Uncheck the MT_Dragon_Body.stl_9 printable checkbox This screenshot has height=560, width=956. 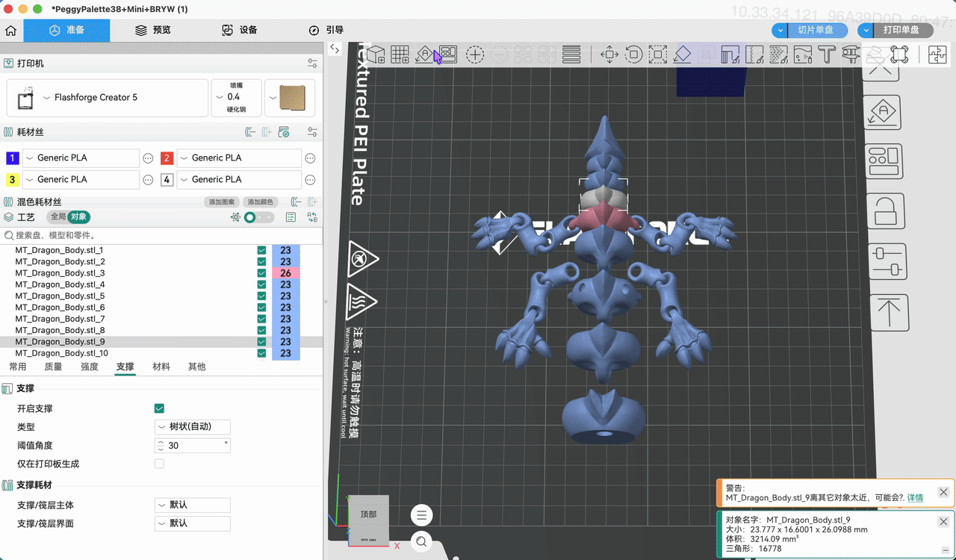(x=261, y=342)
